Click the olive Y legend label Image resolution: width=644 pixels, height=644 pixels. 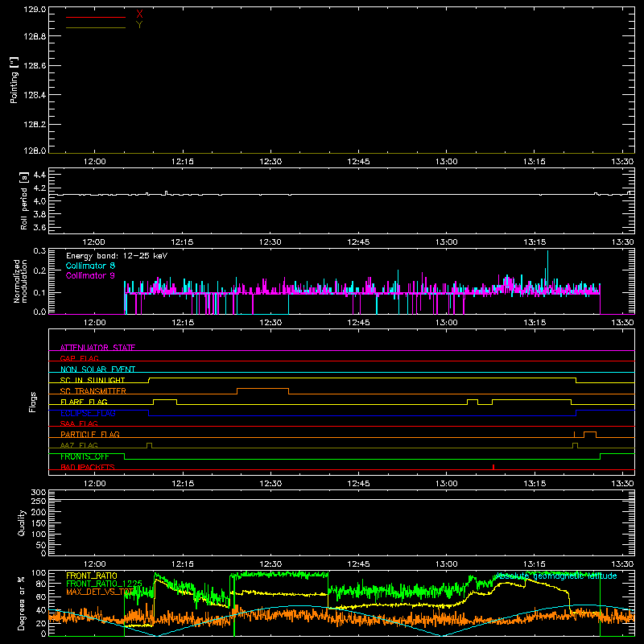point(139,25)
